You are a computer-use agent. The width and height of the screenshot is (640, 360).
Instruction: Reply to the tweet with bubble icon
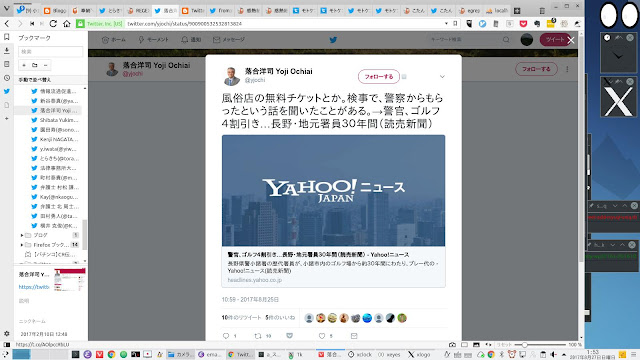226,336
